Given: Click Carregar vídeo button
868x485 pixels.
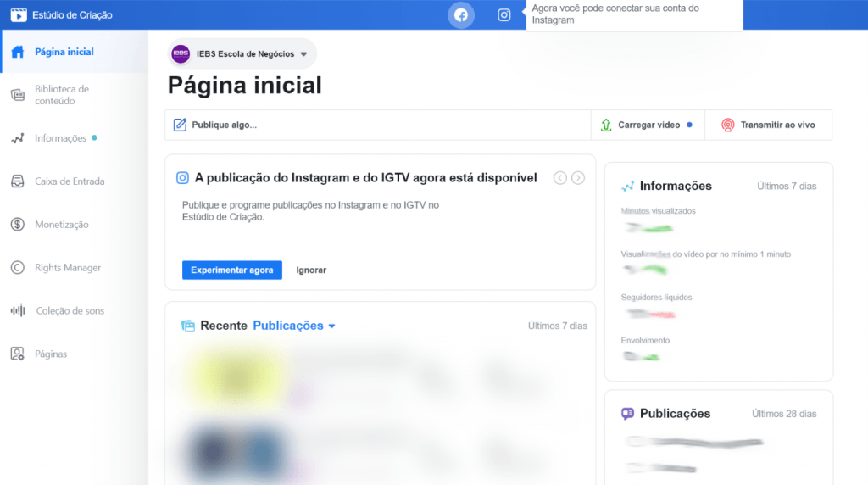Looking at the screenshot, I should 648,125.
